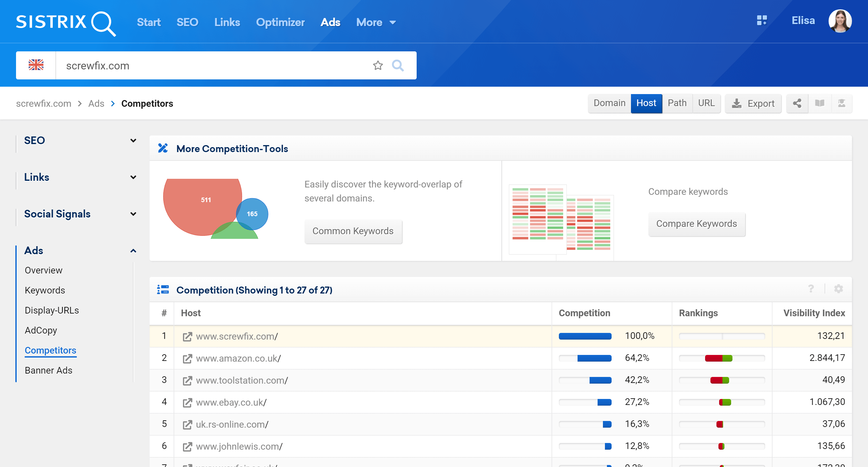868x467 pixels.
Task: Sort by the Rankings column header
Action: tap(698, 313)
